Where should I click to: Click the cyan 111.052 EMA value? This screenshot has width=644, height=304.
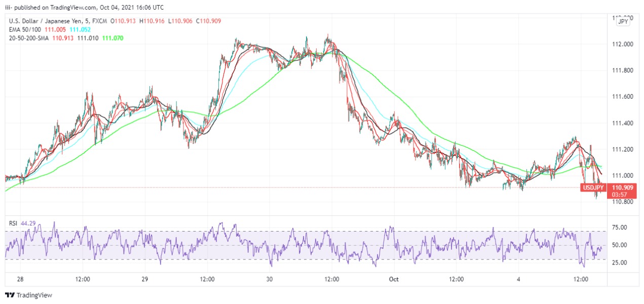[x=80, y=29]
